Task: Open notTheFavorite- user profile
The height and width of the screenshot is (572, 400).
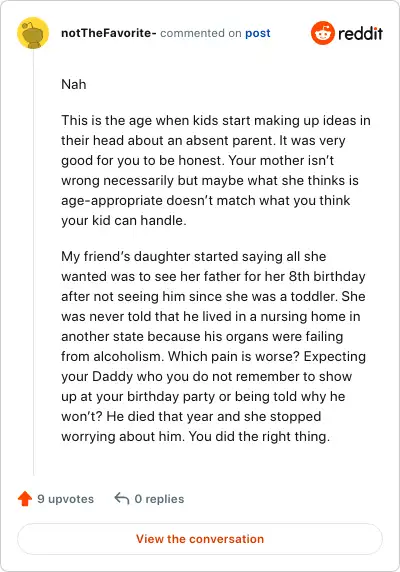Action: pos(109,33)
